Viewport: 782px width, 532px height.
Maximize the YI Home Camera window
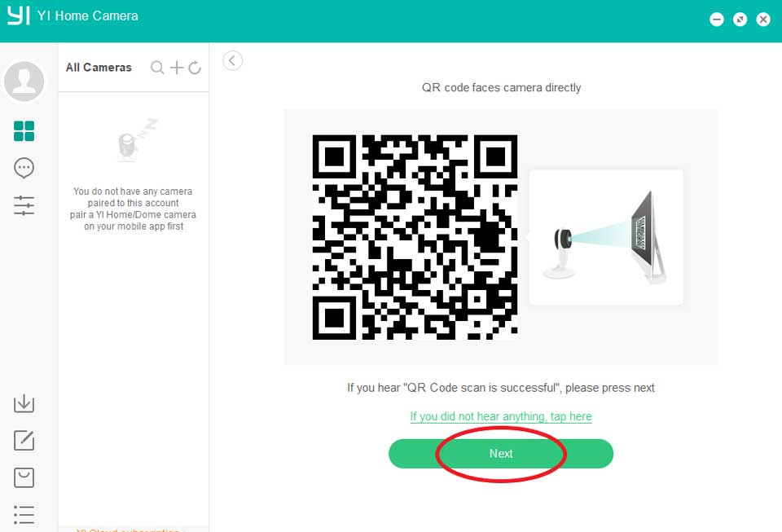pos(740,20)
